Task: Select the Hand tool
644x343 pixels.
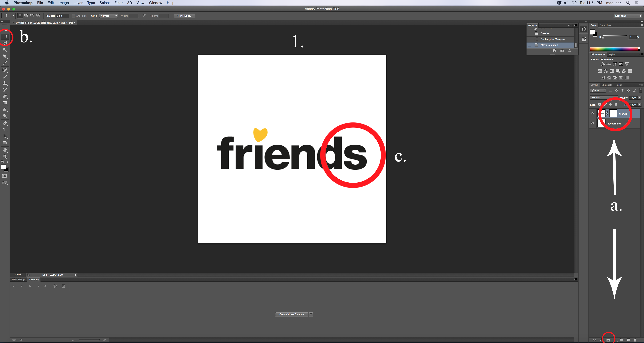Action: pyautogui.click(x=5, y=150)
